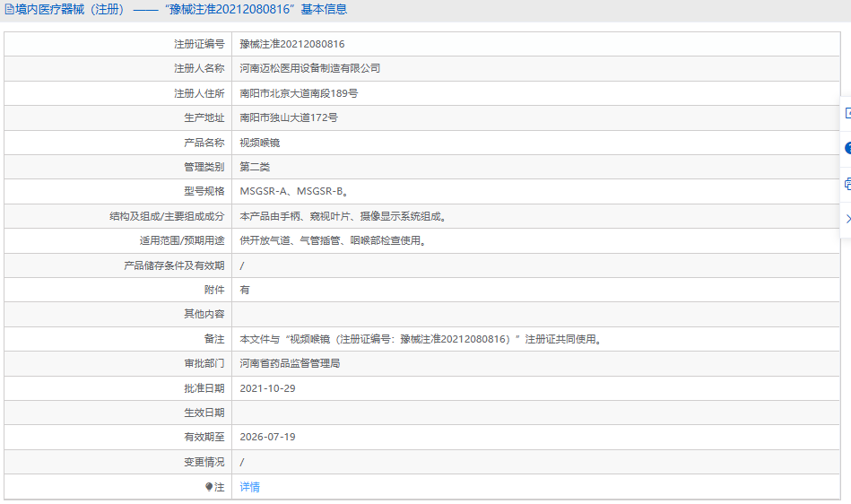Select registration number value 豫械注准20212080816 in first row
Viewport: 851px width, 504px height.
click(292, 44)
